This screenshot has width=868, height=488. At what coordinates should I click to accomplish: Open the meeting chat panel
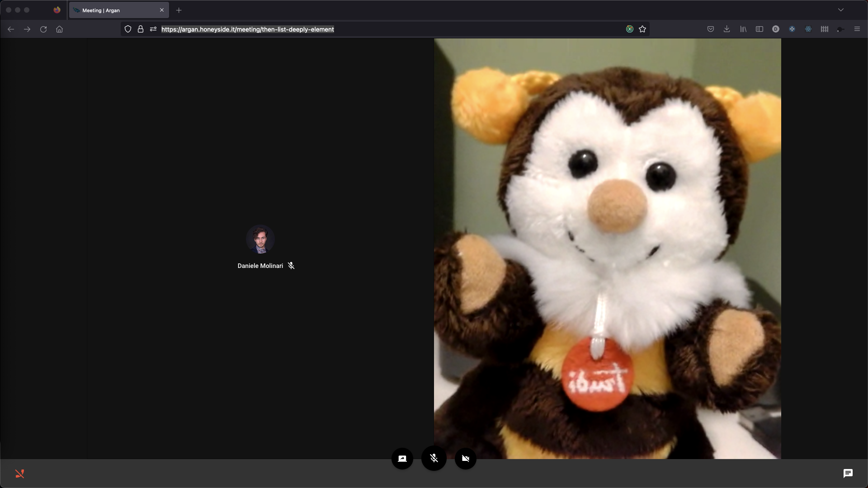(848, 473)
